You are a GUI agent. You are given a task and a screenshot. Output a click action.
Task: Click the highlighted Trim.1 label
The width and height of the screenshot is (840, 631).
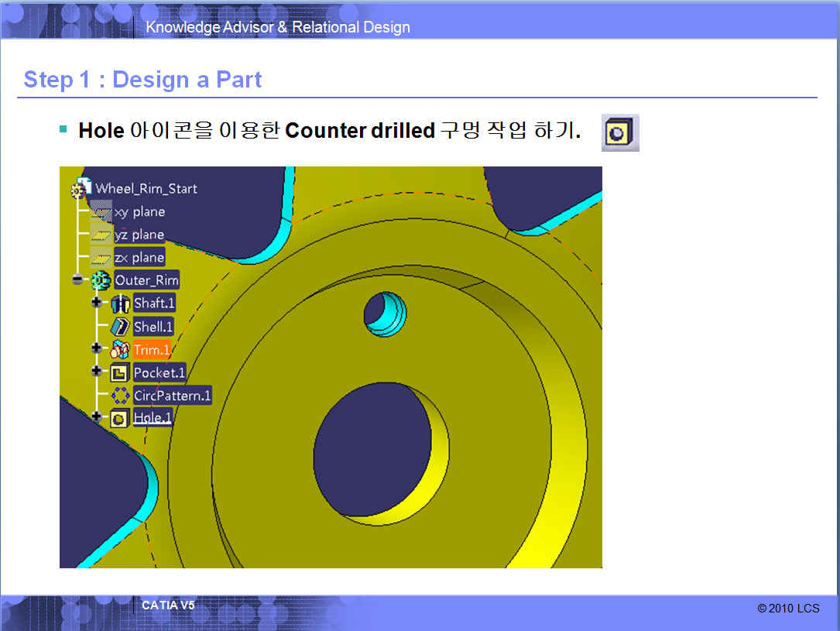tap(152, 349)
